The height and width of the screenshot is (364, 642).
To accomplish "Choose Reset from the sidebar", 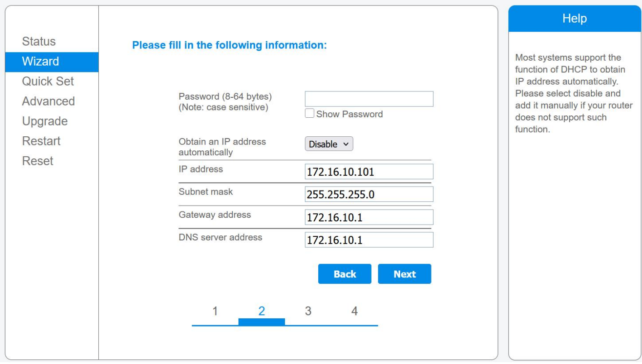I will pos(38,161).
